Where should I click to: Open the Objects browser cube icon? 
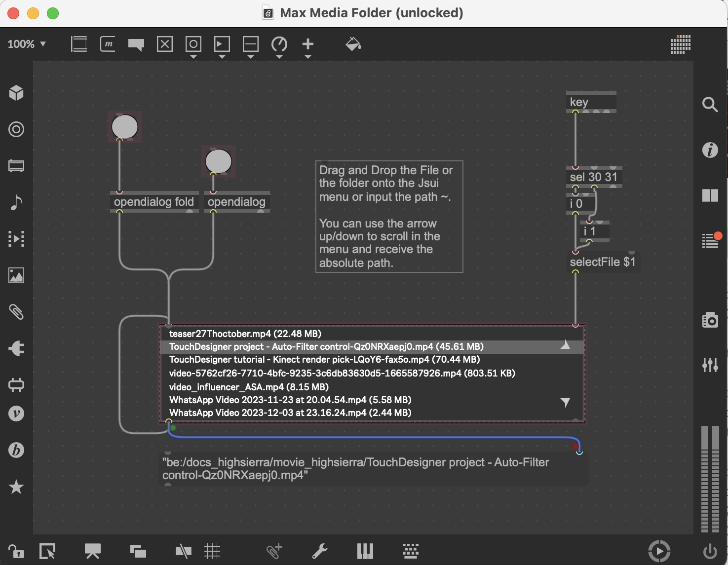pos(16,93)
